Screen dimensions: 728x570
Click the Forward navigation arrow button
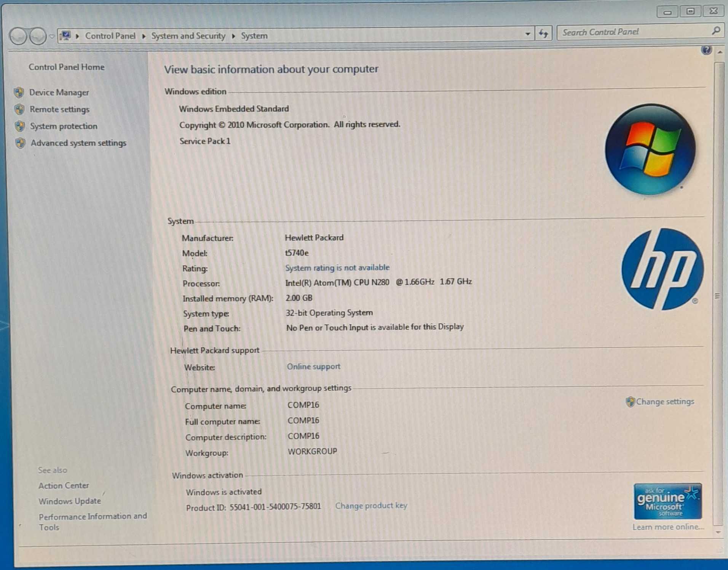[38, 36]
